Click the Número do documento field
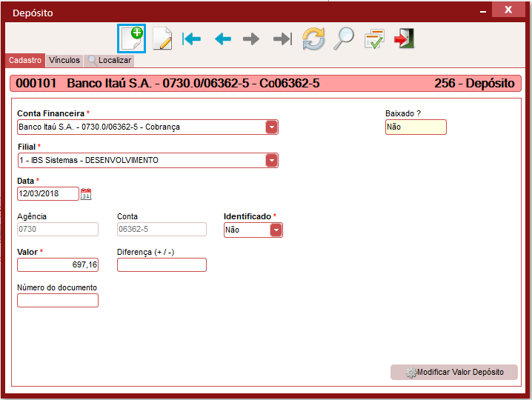This screenshot has height=400, width=532. pos(58,300)
